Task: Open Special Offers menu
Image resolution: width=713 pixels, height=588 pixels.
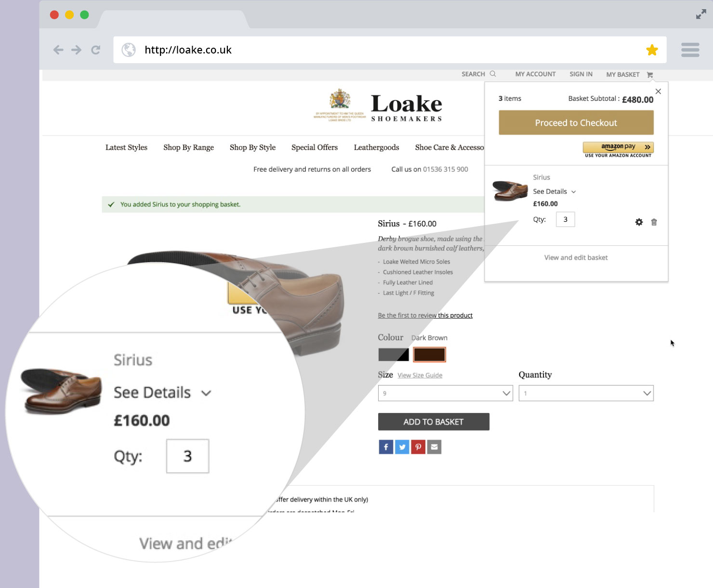Action: (x=315, y=147)
